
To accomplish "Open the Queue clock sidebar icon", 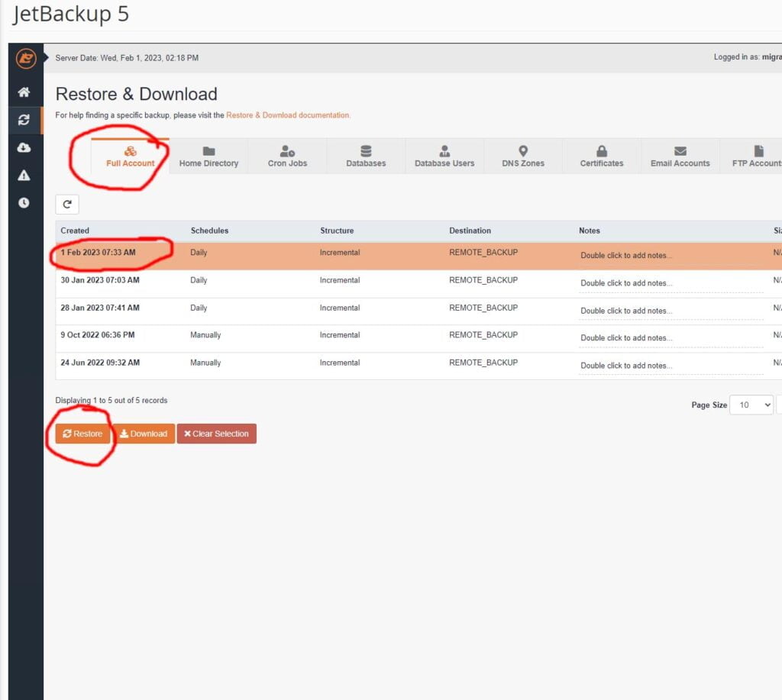I will click(x=24, y=203).
